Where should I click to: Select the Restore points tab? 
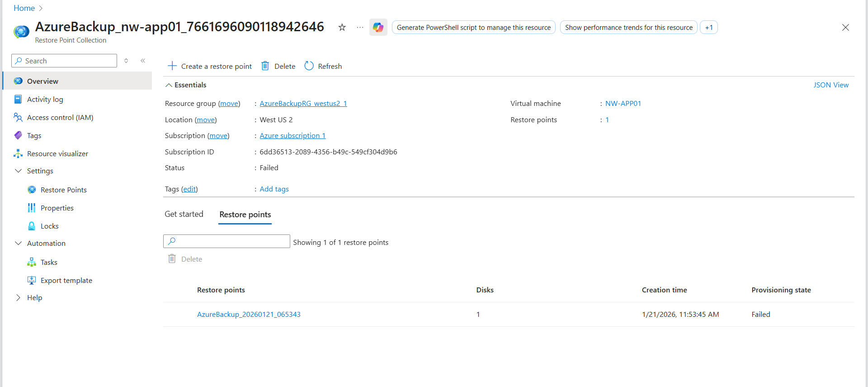(245, 215)
